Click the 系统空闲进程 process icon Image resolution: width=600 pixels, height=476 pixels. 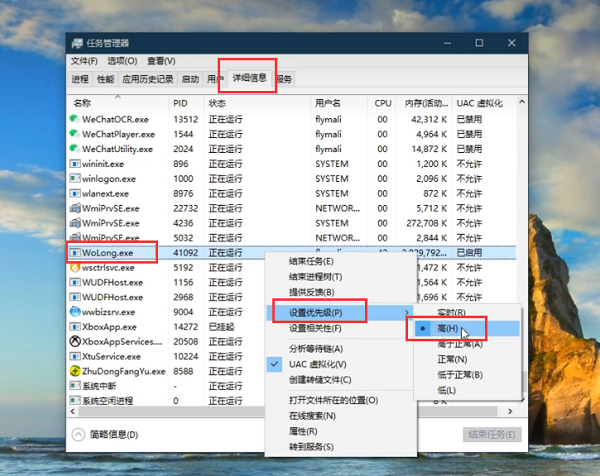(75, 401)
